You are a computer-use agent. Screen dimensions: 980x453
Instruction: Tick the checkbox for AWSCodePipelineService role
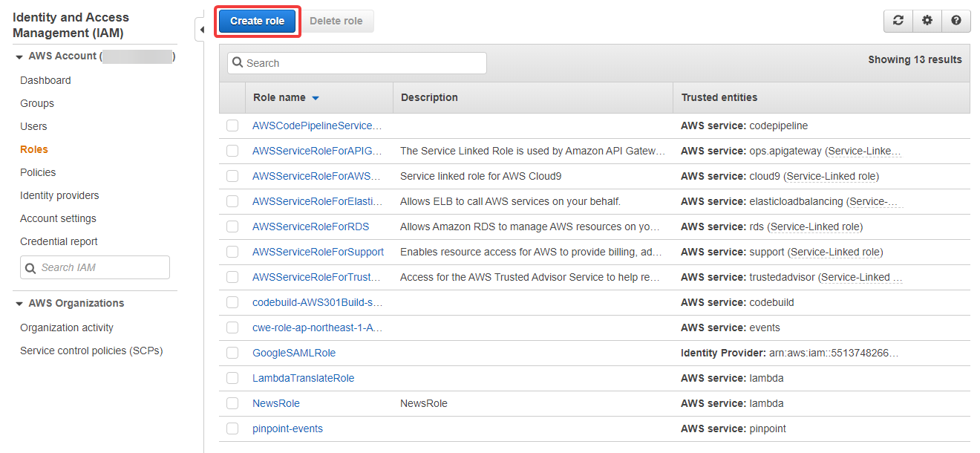click(x=232, y=126)
